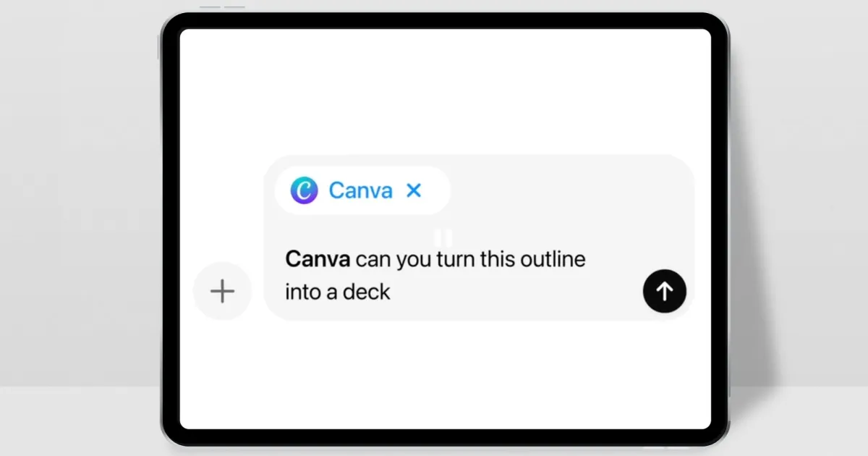Select the Canva label on the pill

point(359,190)
